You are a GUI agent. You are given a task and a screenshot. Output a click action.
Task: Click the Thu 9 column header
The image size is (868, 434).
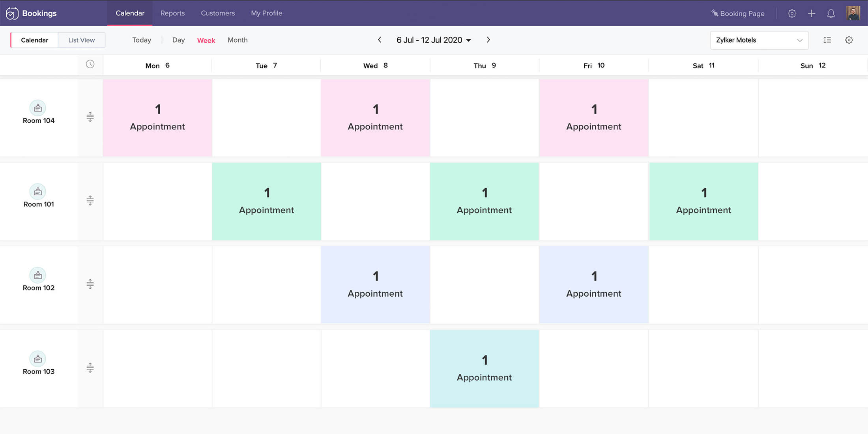485,65
